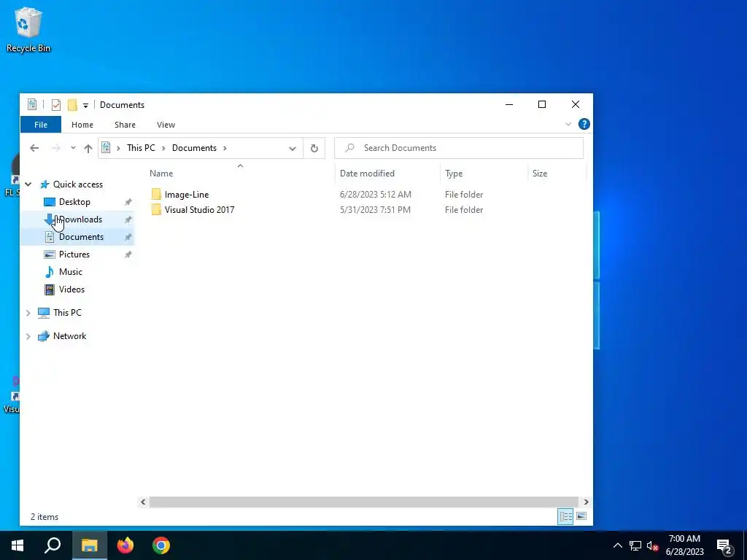
Task: Open the Windows Start menu
Action: pos(18,545)
